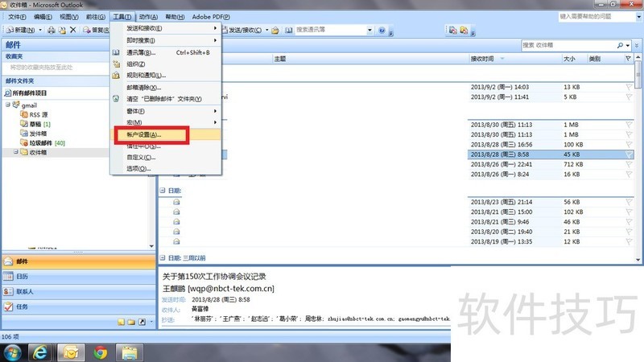Collapse the 日期: 三周以前 group
This screenshot has height=362, width=644.
163,257
